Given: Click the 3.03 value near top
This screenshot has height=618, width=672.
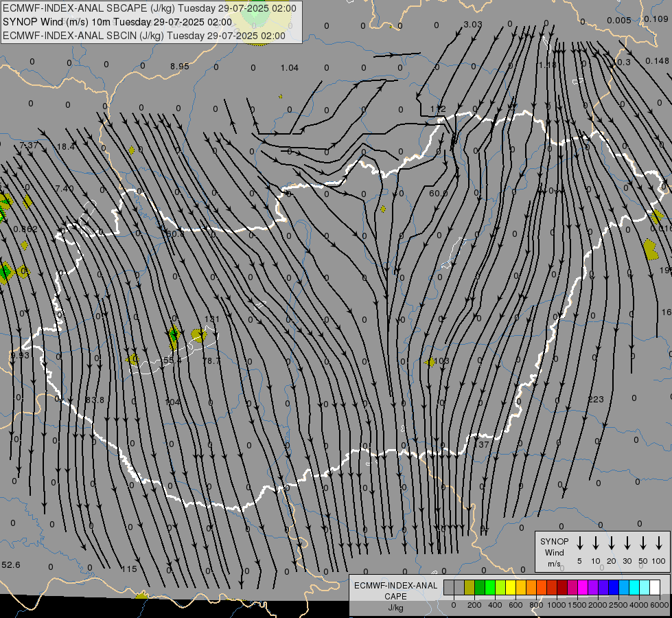Looking at the screenshot, I should click(473, 25).
